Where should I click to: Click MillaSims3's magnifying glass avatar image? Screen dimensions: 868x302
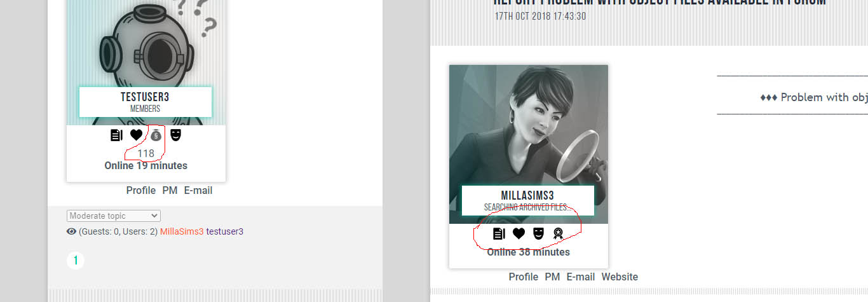[529, 127]
